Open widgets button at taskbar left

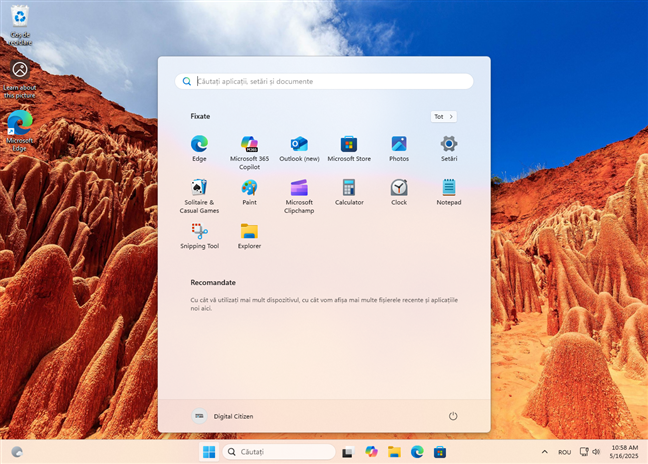(x=17, y=452)
